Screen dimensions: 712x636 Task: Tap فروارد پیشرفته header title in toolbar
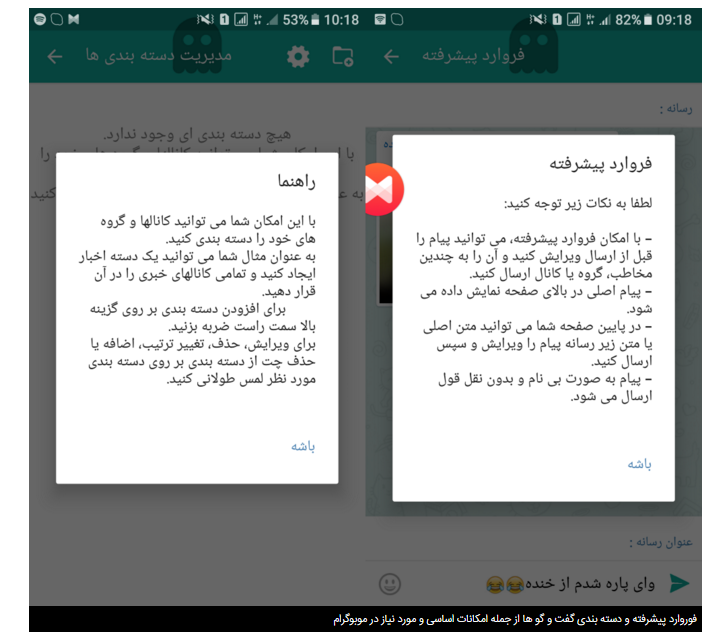[x=473, y=55]
